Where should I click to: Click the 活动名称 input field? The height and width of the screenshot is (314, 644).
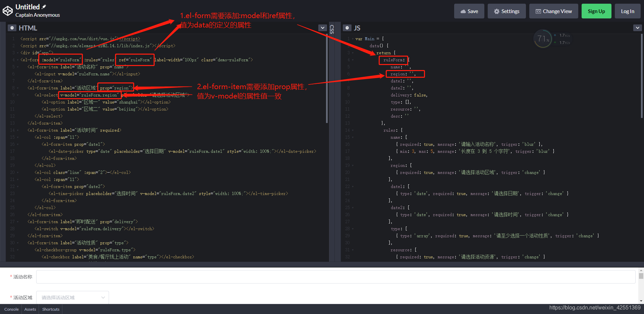pos(336,277)
